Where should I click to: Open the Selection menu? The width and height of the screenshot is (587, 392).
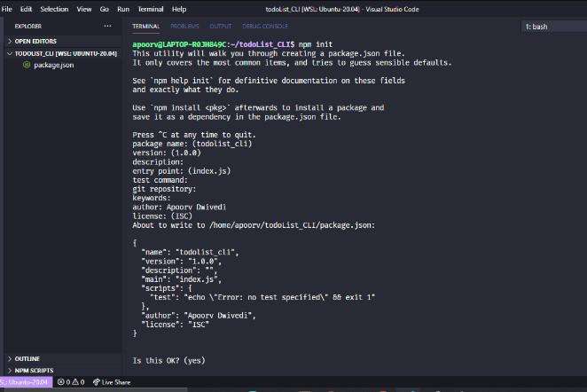click(54, 10)
